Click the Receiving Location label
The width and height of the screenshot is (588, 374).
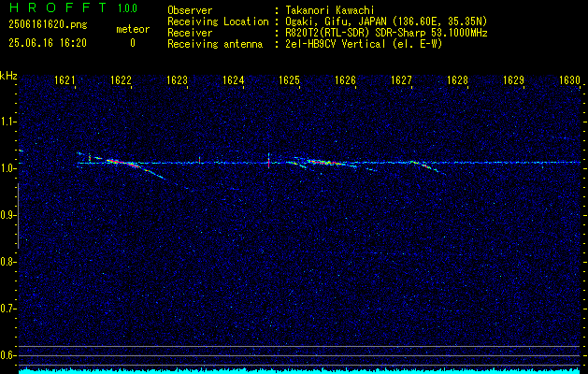click(x=218, y=22)
